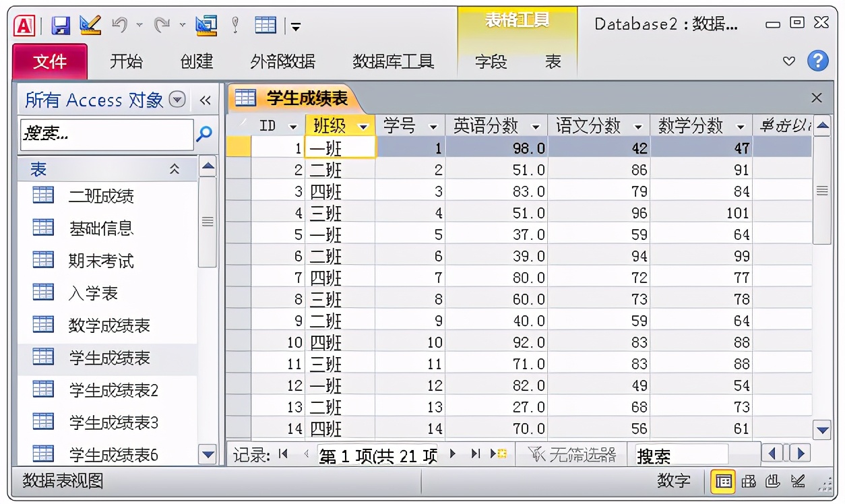Click the icon beside 二班成绩 table
The image size is (845, 504).
pos(43,195)
